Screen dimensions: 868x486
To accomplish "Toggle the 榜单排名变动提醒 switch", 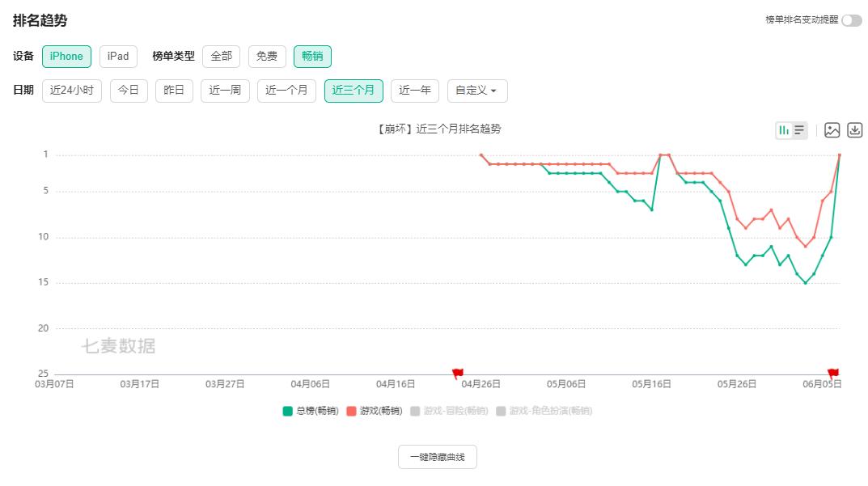I will pos(851,20).
